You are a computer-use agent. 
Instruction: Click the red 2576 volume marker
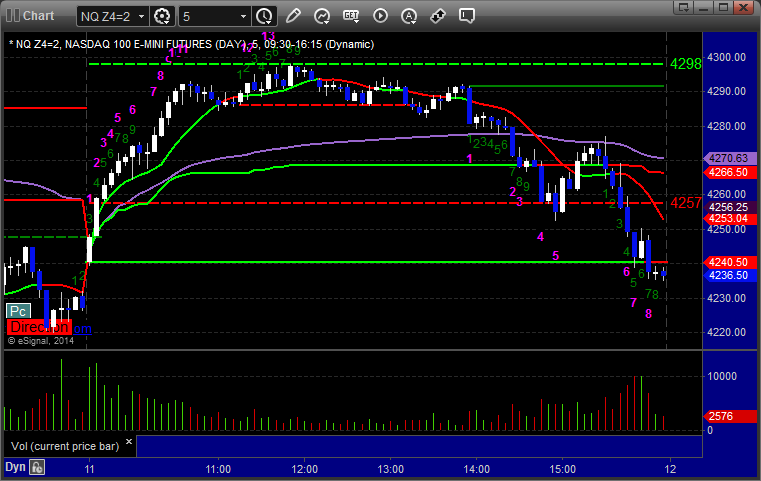729,416
